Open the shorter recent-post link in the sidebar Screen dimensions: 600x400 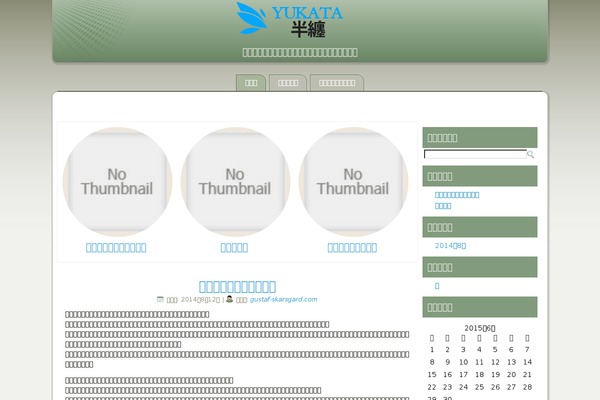pos(443,206)
